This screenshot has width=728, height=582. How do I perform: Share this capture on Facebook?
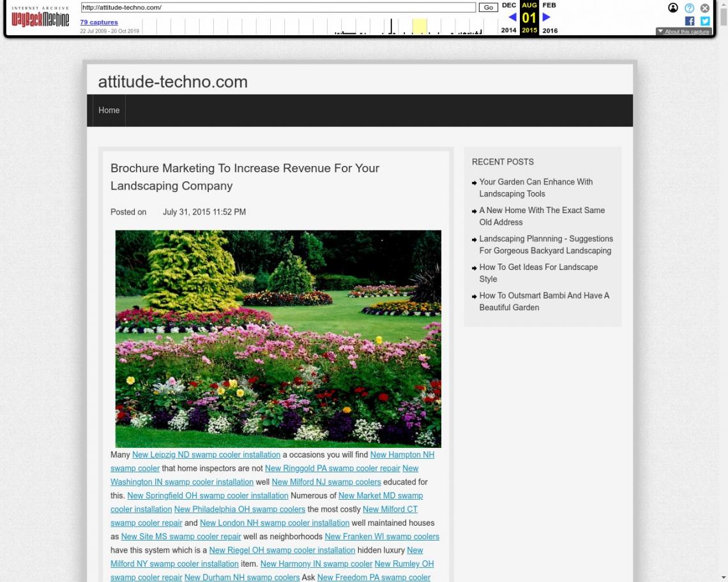pyautogui.click(x=690, y=21)
